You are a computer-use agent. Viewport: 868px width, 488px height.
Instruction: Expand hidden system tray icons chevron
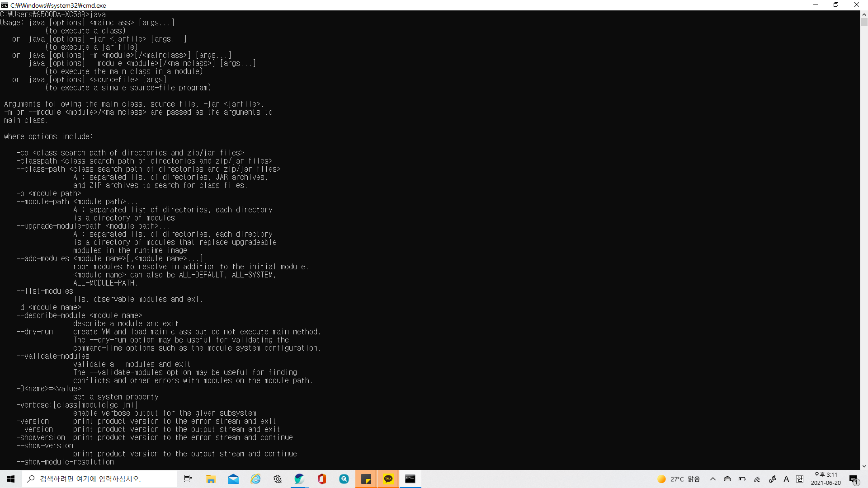point(713,479)
